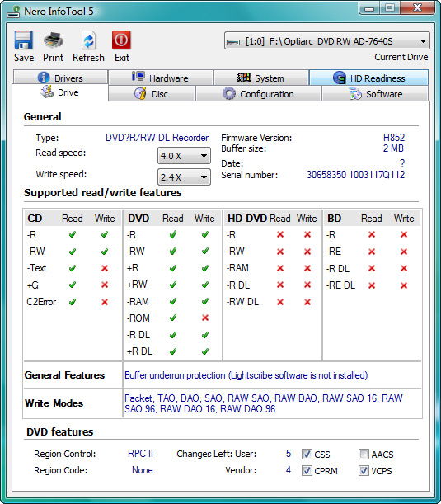Click the Exit button label
Viewport: 441px width, 504px height.
[122, 58]
